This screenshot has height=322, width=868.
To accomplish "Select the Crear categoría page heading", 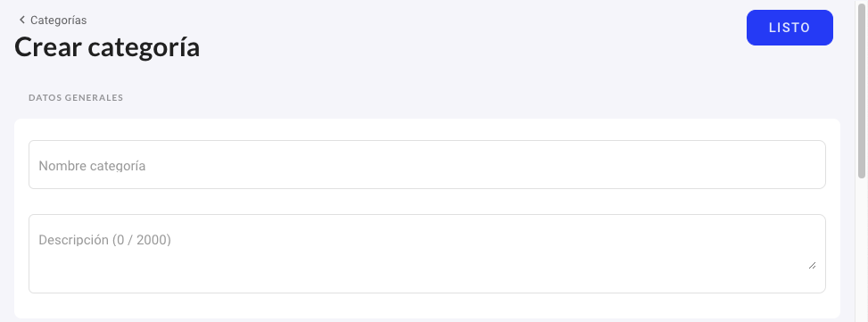I will [107, 47].
